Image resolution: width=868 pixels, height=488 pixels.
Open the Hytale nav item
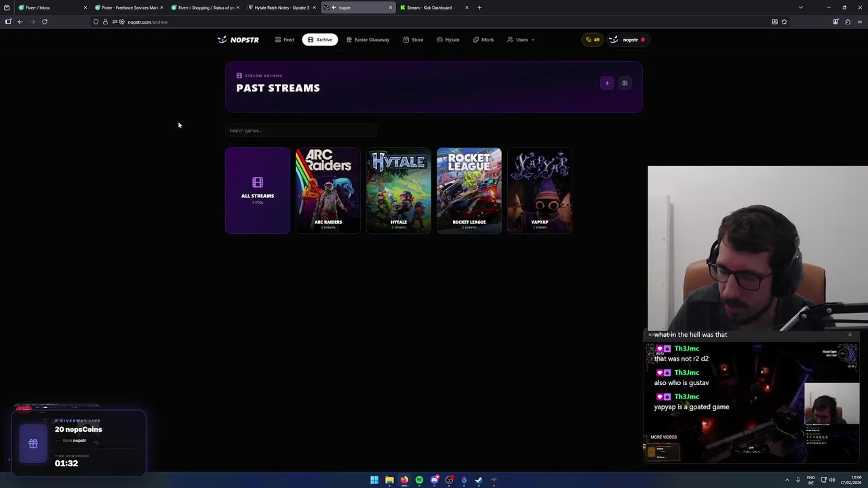(x=448, y=40)
